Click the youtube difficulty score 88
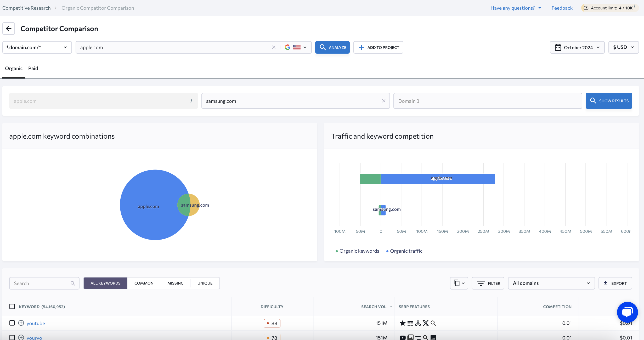 point(272,323)
